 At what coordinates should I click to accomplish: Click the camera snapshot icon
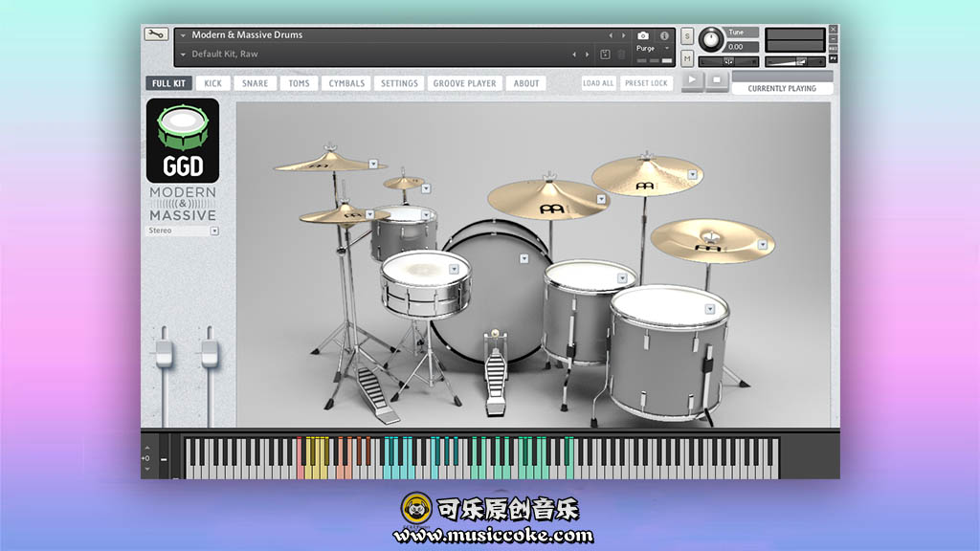tap(643, 35)
